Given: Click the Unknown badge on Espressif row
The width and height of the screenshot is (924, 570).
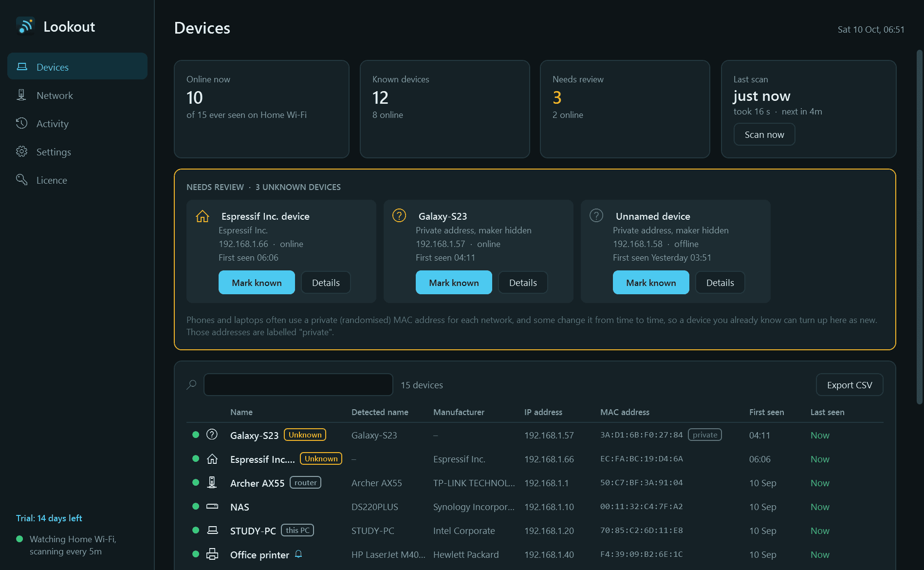Looking at the screenshot, I should (x=321, y=458).
